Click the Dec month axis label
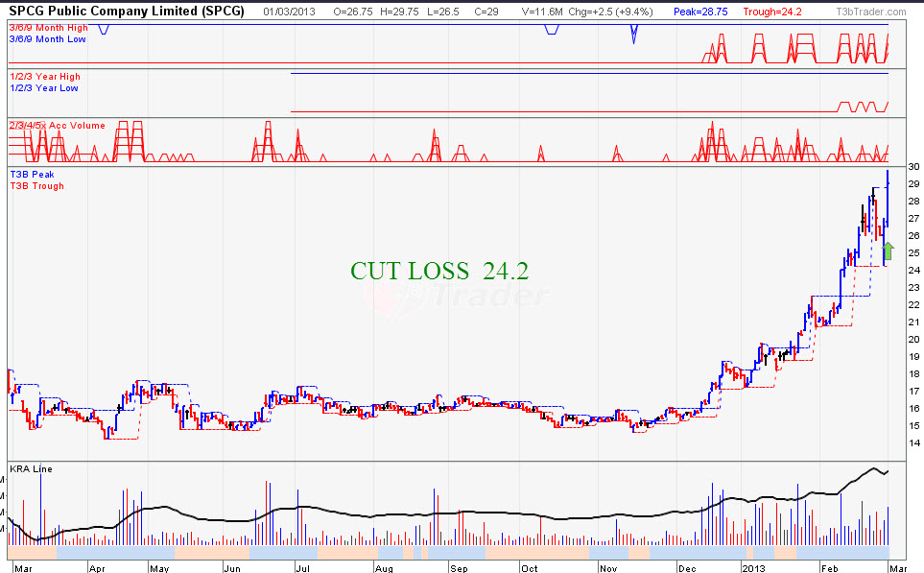This screenshot has height=573, width=924. (x=687, y=568)
